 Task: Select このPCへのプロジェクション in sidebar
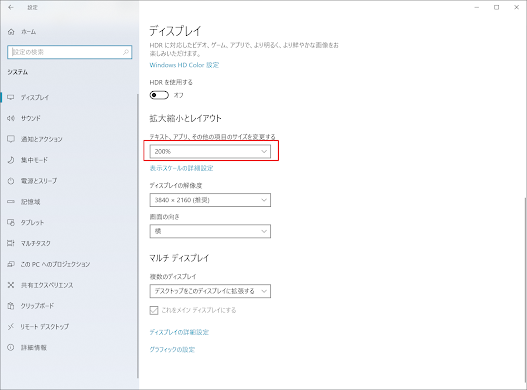(55, 264)
